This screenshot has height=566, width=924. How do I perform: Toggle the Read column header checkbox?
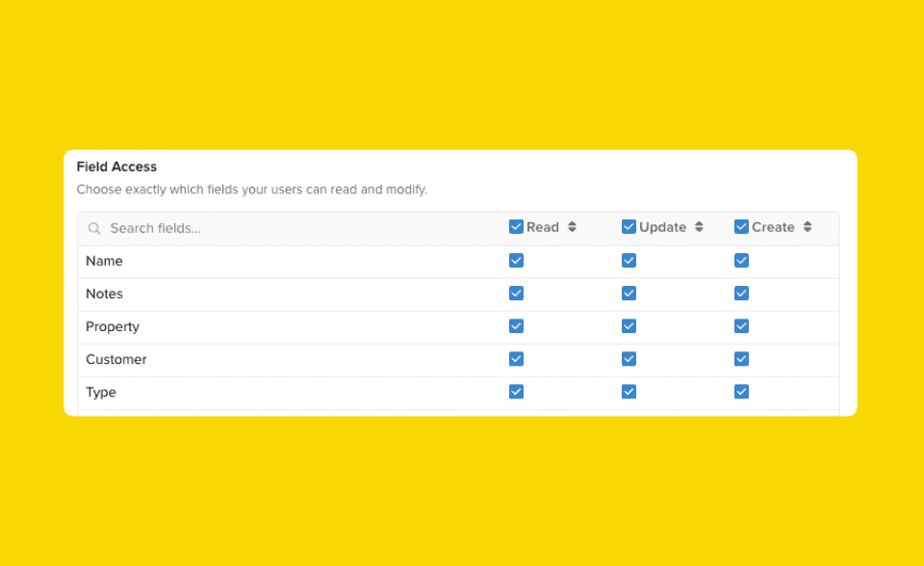516,226
